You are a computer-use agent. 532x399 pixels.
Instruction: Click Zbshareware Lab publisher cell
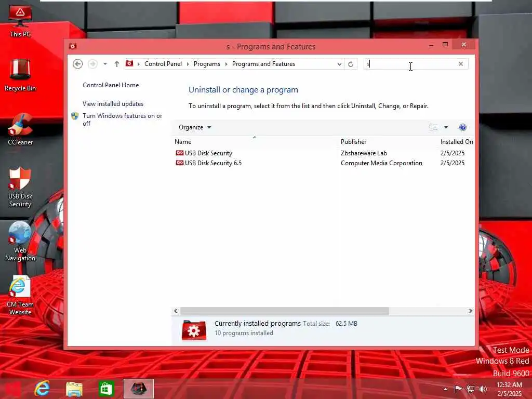(364, 153)
